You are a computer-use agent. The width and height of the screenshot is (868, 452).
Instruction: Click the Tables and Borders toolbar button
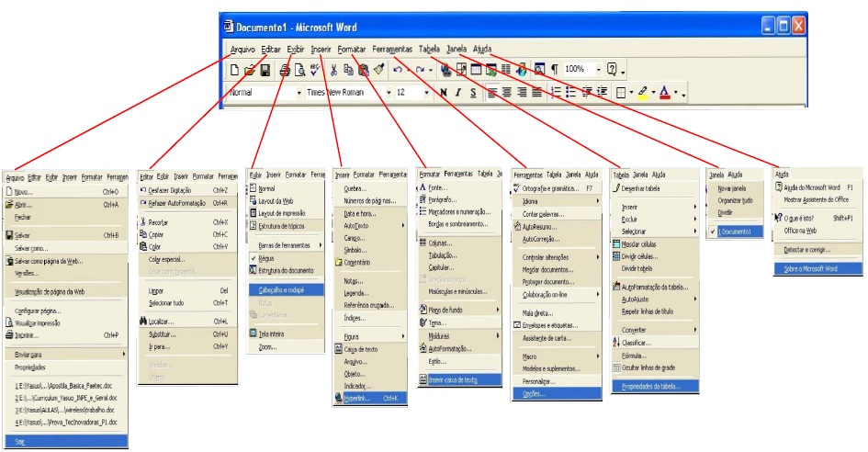pos(460,70)
